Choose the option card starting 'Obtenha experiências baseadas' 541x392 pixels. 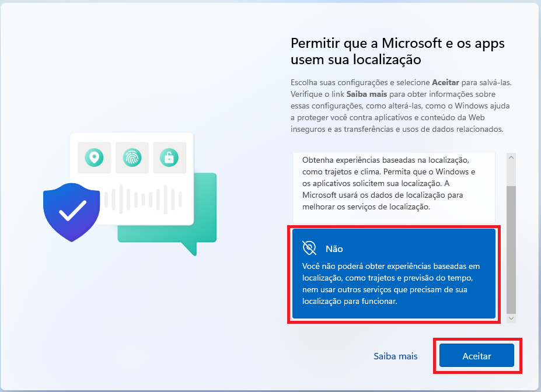(x=394, y=188)
